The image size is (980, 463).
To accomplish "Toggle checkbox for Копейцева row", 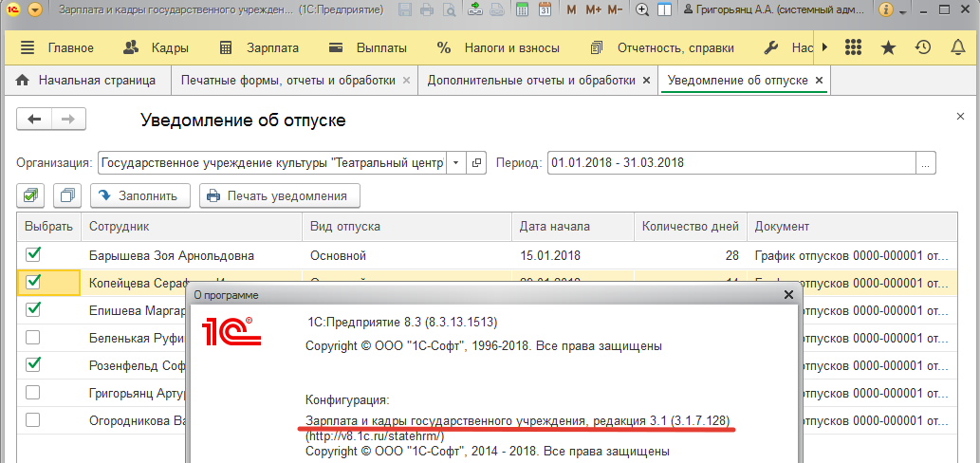I will [33, 283].
